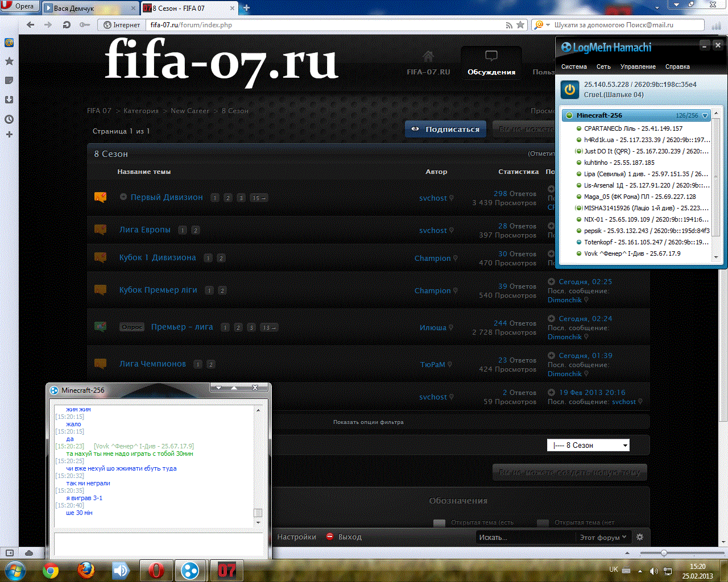Viewport: 728px width, 582px height.
Task: Launch Firefox from the taskbar
Action: pyautogui.click(x=86, y=570)
